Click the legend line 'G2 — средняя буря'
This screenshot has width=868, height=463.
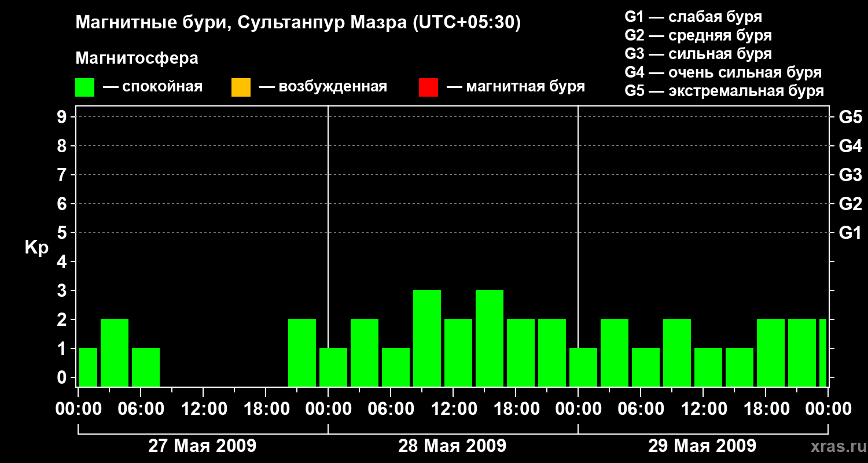tap(698, 35)
